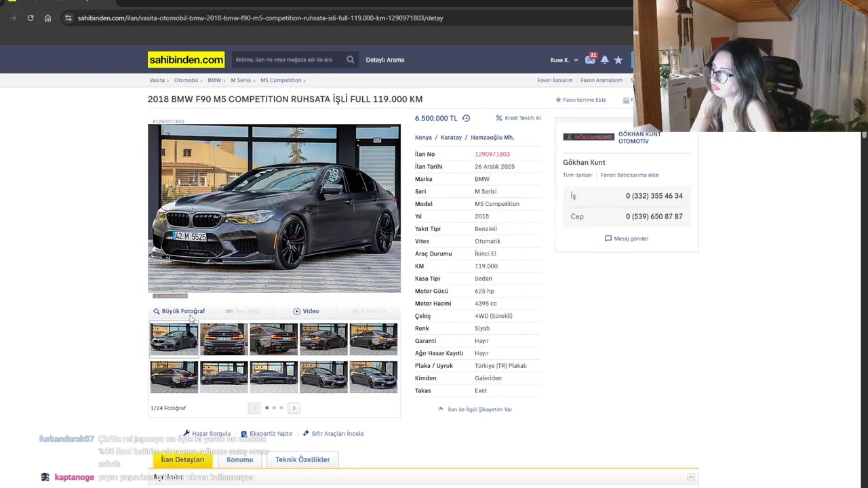868x488 pixels.
Task: Select the first photo thumbnail in top row
Action: point(174,339)
